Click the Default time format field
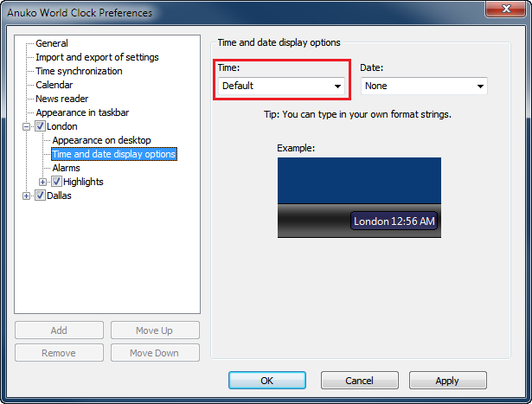Viewport: 532px width, 404px height. (x=281, y=87)
